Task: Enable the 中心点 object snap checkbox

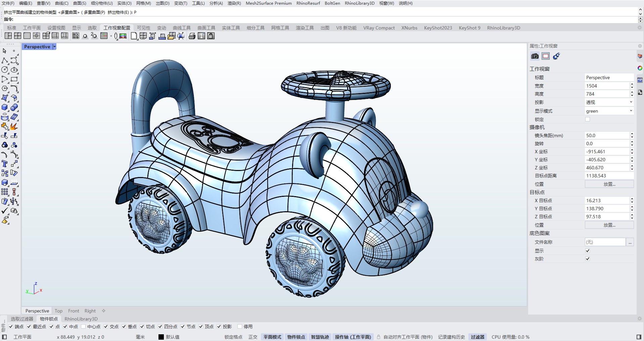Action: pos(83,327)
